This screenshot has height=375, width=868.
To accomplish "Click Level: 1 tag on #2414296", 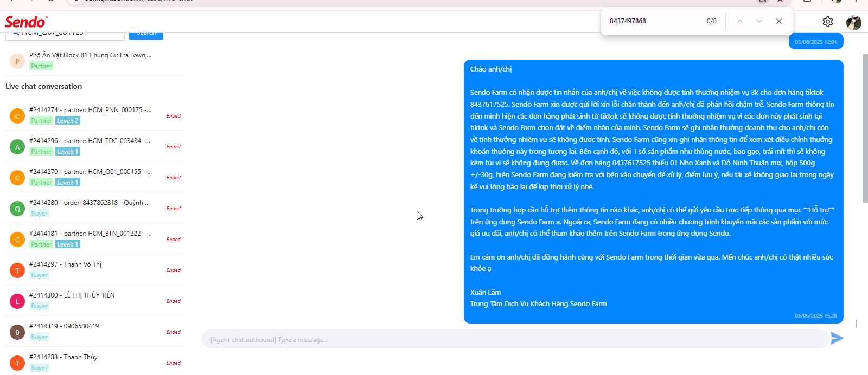I will click(x=68, y=152).
